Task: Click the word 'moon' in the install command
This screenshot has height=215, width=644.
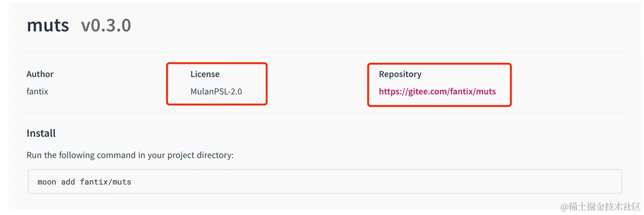Action: pos(47,181)
